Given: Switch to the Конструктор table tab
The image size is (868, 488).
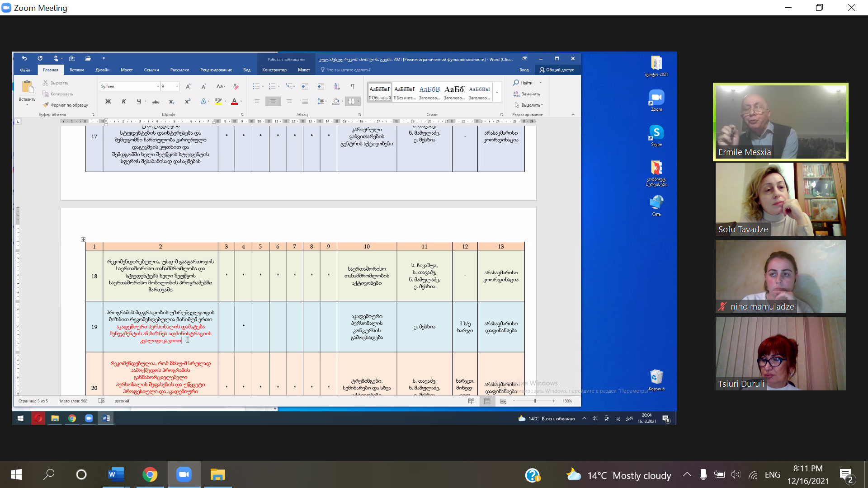Looking at the screenshot, I should pos(274,70).
